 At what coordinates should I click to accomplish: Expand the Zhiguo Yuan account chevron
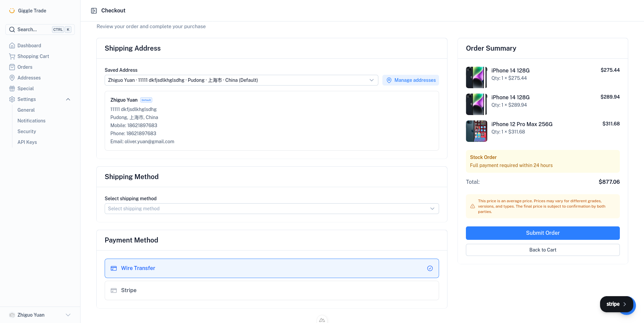(68, 315)
